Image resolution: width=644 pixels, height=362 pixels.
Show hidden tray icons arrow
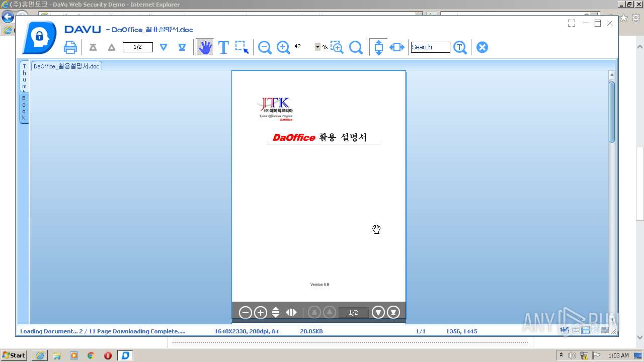561,355
